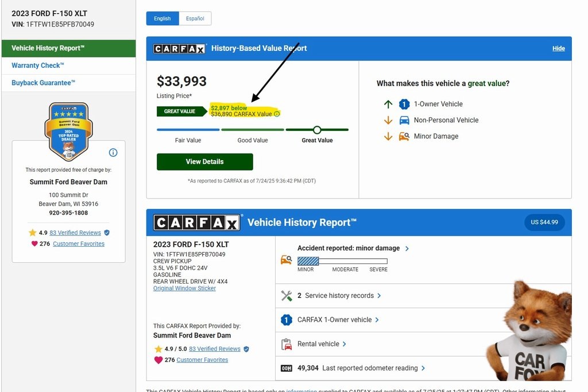Click the Top-Rated Dealer badge
Screen dimensions: 588x392
click(69, 131)
